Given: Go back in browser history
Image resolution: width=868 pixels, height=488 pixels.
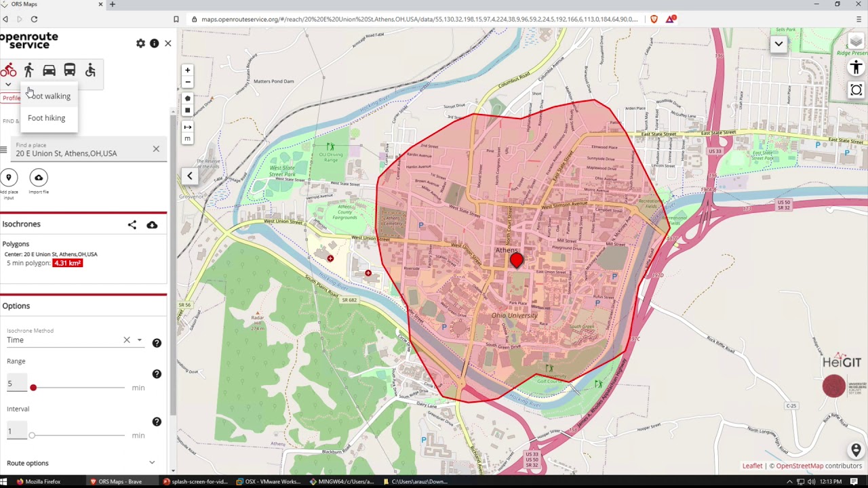Looking at the screenshot, I should 5,19.
